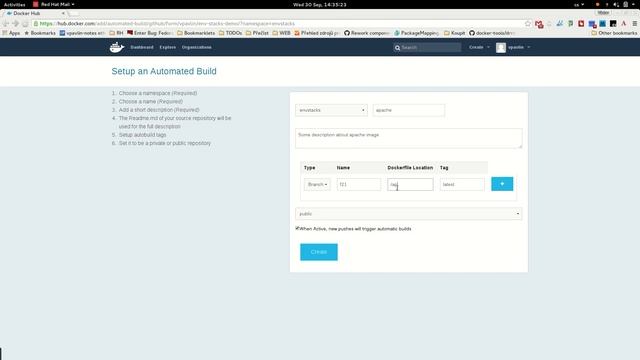Click the green P extension icon

(x=571, y=24)
